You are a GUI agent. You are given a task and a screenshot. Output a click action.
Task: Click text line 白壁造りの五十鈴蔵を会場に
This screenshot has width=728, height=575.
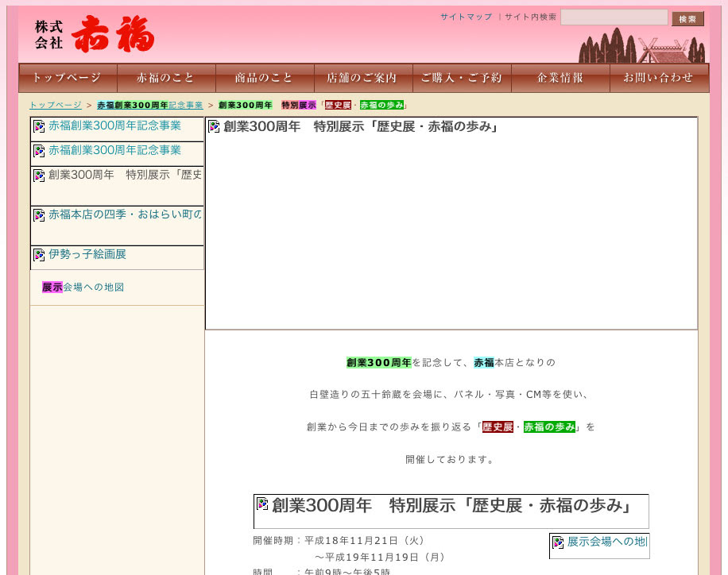coord(449,395)
